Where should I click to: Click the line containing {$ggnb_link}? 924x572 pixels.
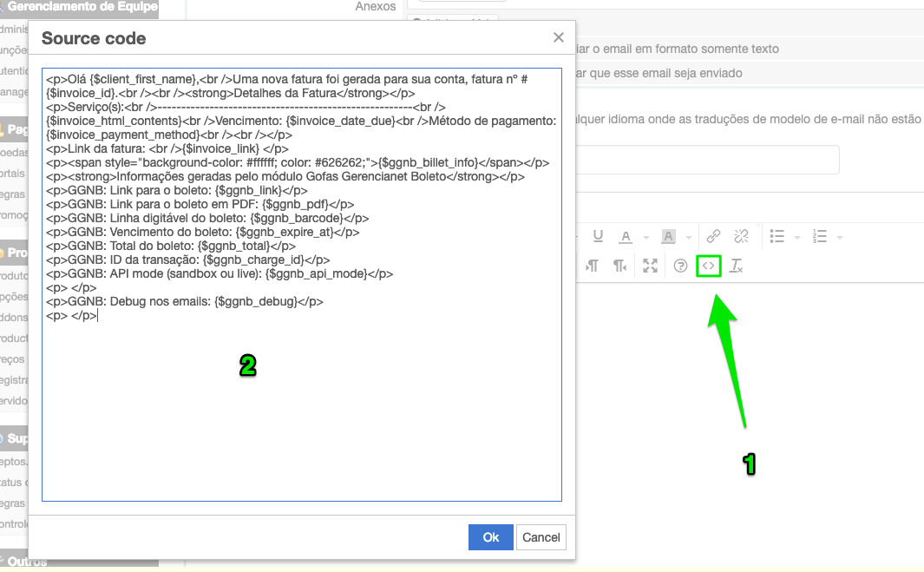(x=177, y=190)
